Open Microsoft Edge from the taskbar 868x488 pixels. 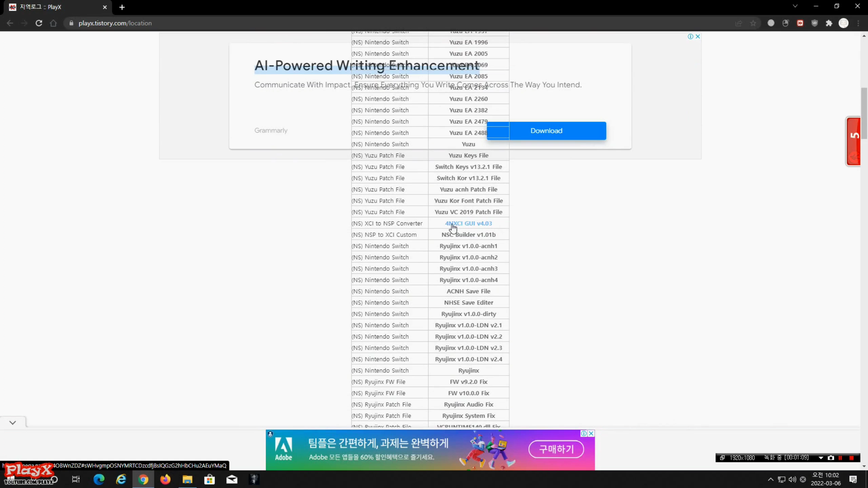tap(99, 479)
